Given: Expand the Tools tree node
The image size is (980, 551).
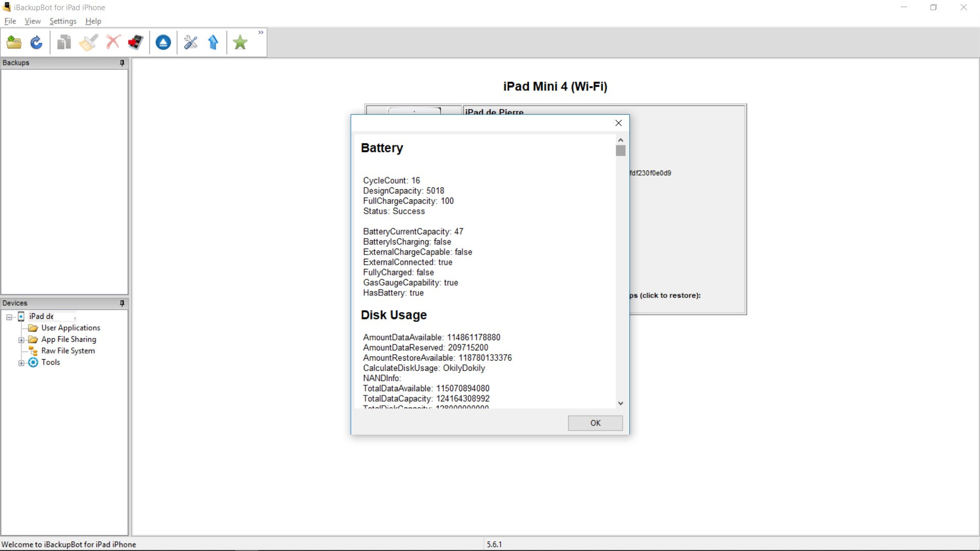Looking at the screenshot, I should point(21,363).
